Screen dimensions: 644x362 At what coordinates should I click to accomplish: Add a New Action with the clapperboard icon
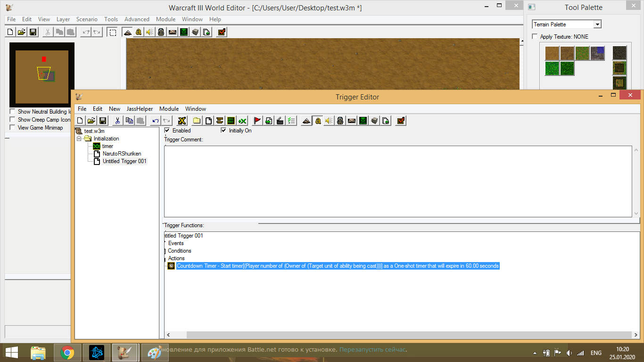[280, 121]
